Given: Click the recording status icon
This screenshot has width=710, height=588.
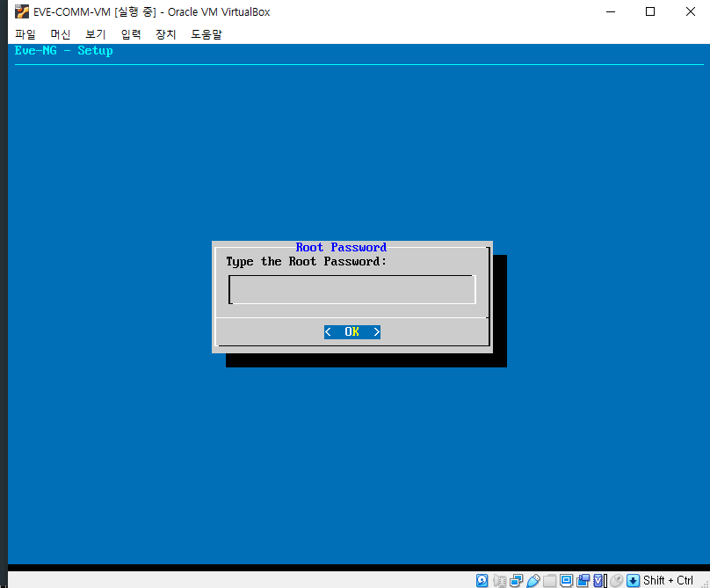Looking at the screenshot, I should pyautogui.click(x=583, y=580).
